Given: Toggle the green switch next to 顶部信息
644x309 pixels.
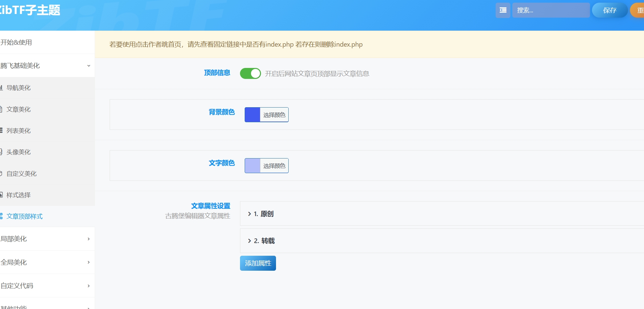Looking at the screenshot, I should pos(250,73).
